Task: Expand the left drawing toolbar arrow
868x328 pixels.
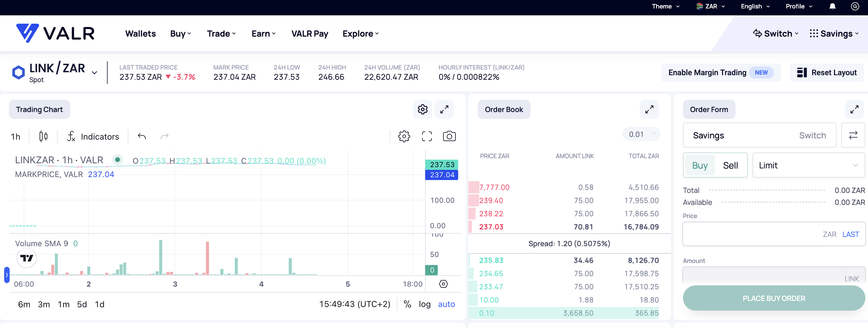Action: coord(7,275)
